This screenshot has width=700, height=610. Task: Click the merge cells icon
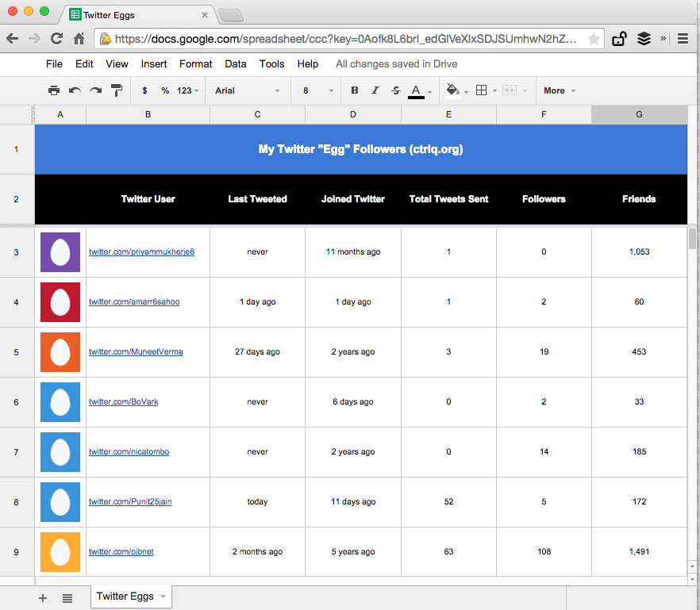tap(510, 90)
